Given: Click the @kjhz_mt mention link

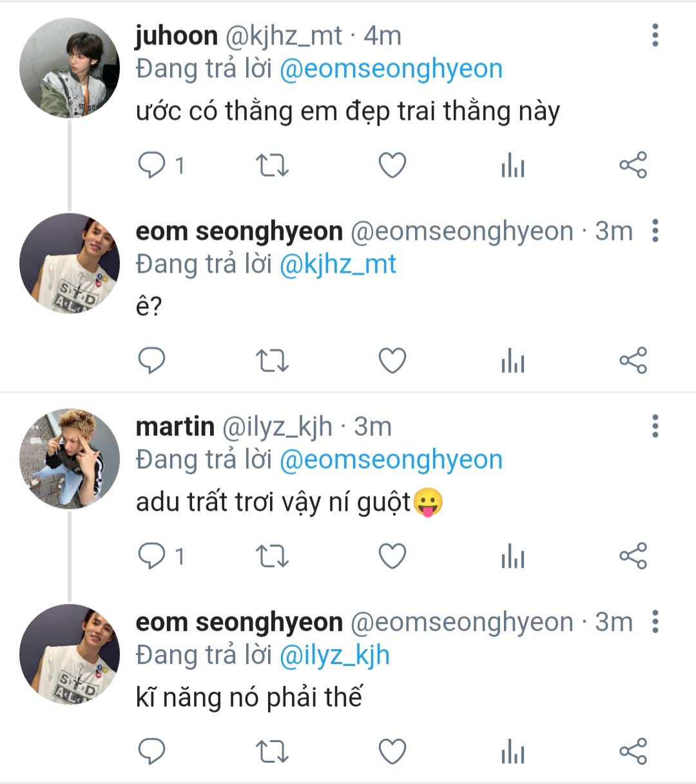Looking at the screenshot, I should [338, 264].
